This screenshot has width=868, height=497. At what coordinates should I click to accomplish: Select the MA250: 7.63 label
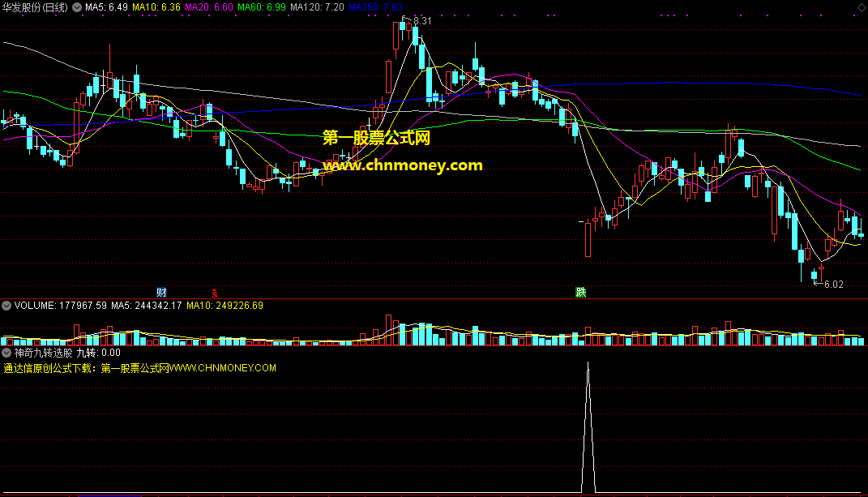coord(375,7)
